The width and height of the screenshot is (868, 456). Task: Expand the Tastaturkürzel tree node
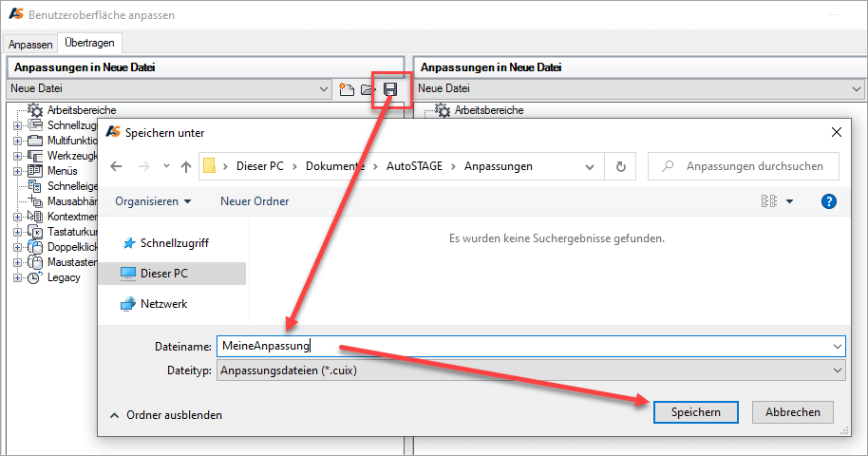[18, 232]
